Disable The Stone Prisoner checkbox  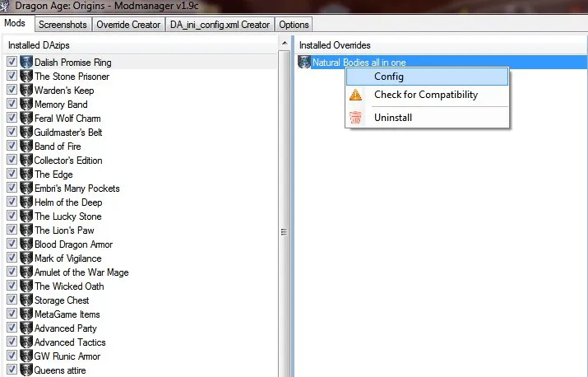click(x=12, y=76)
